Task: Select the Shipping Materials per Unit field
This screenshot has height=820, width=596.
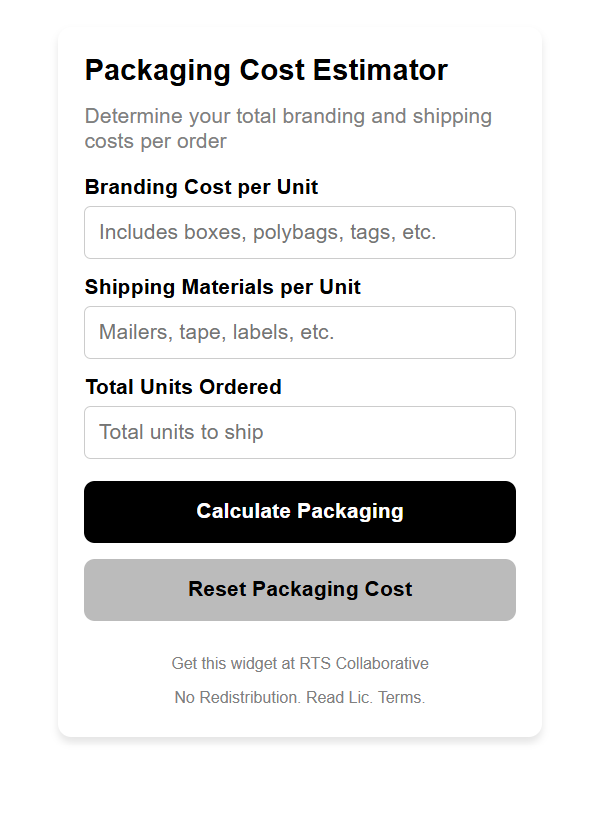Action: pos(299,332)
